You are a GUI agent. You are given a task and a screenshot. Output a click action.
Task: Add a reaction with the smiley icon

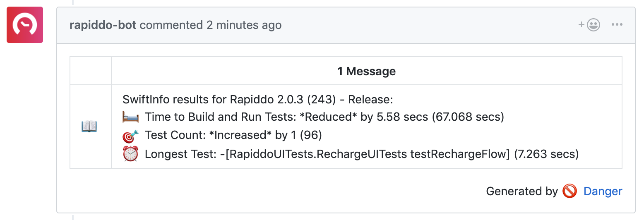point(589,25)
